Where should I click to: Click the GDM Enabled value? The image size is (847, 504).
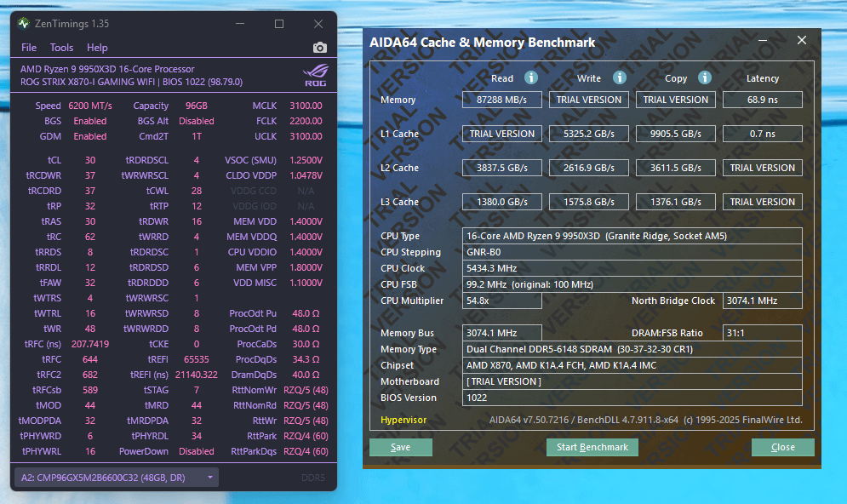coord(90,136)
